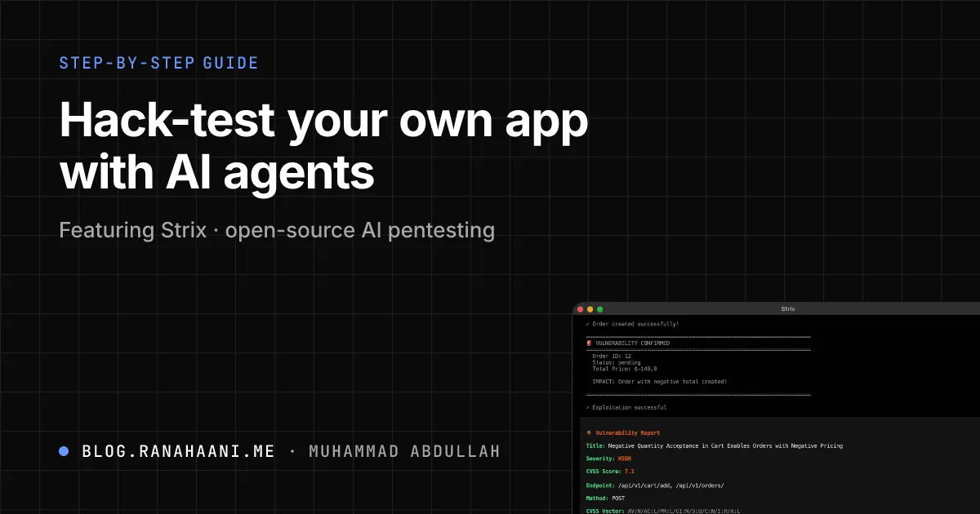Click 'IMPACT: Order with negative total created!'
The width and height of the screenshot is (980, 514).
(x=659, y=382)
